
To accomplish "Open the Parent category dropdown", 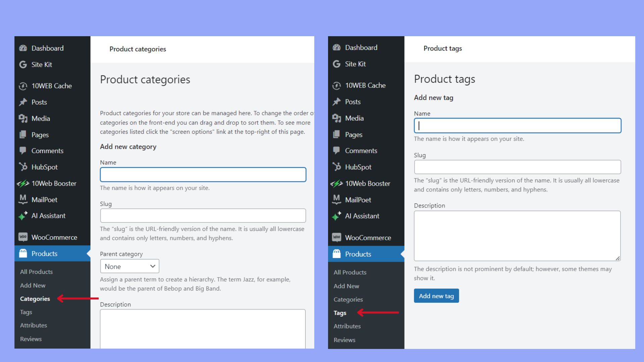I will 129,266.
